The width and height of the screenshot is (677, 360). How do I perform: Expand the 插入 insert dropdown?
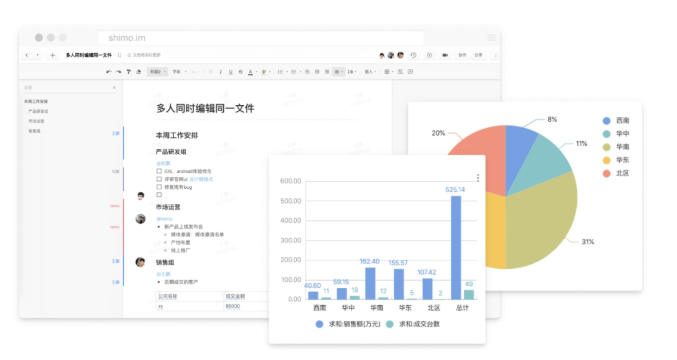pos(370,72)
